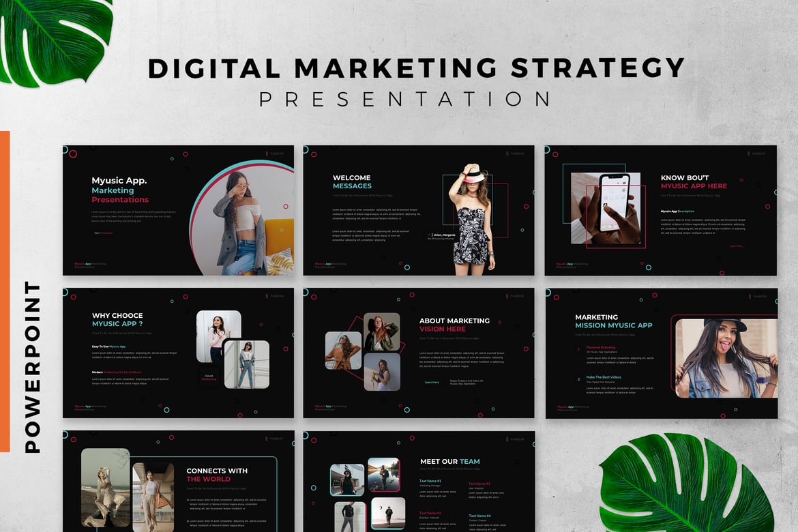Click the "Personal Branding" item

click(x=600, y=347)
